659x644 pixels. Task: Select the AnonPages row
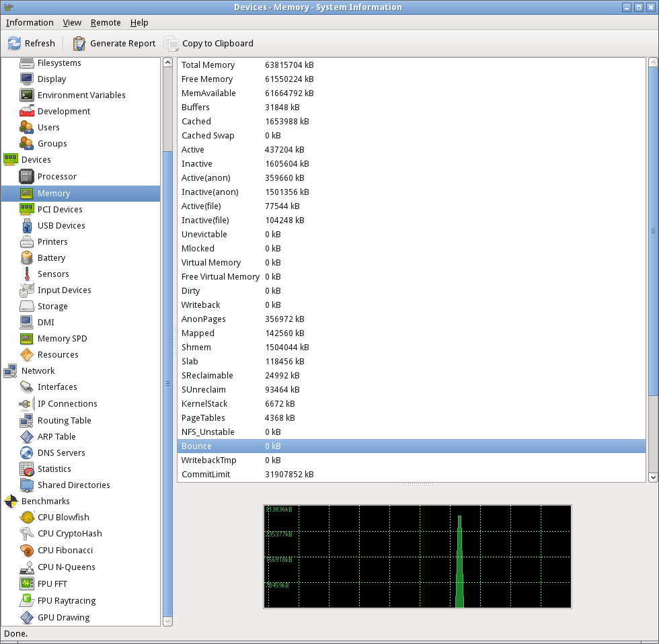412,319
